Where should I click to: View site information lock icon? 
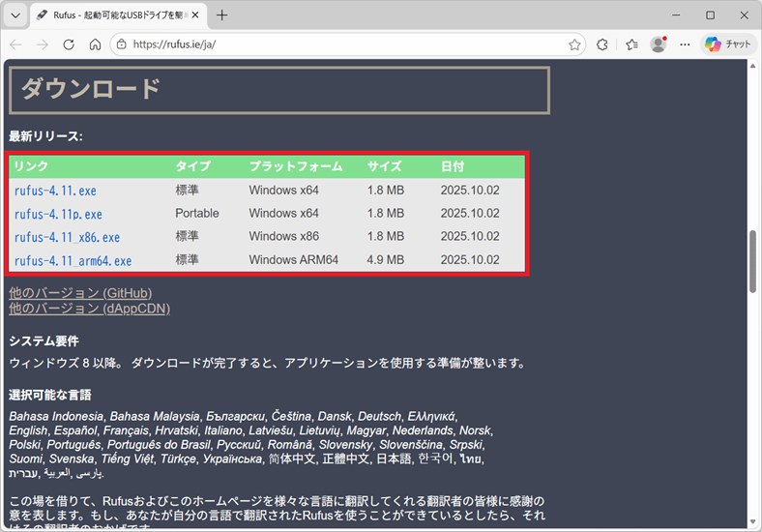(x=121, y=44)
